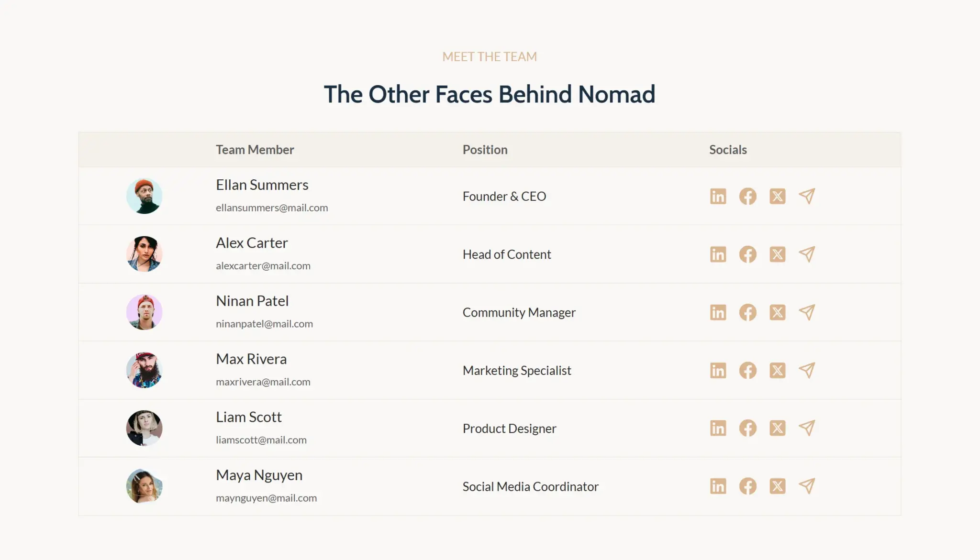
Task: Open Maya Nguyen's X social icon
Action: coord(777,486)
